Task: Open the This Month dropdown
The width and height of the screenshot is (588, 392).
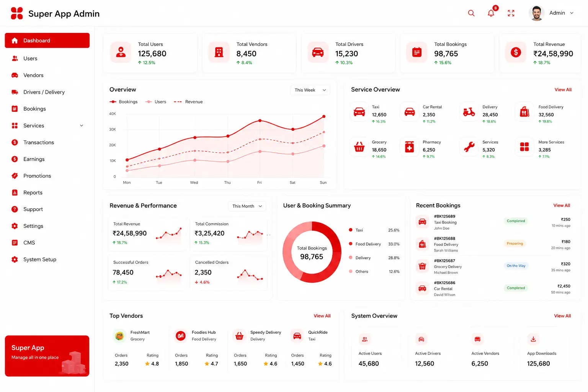Action: click(247, 206)
